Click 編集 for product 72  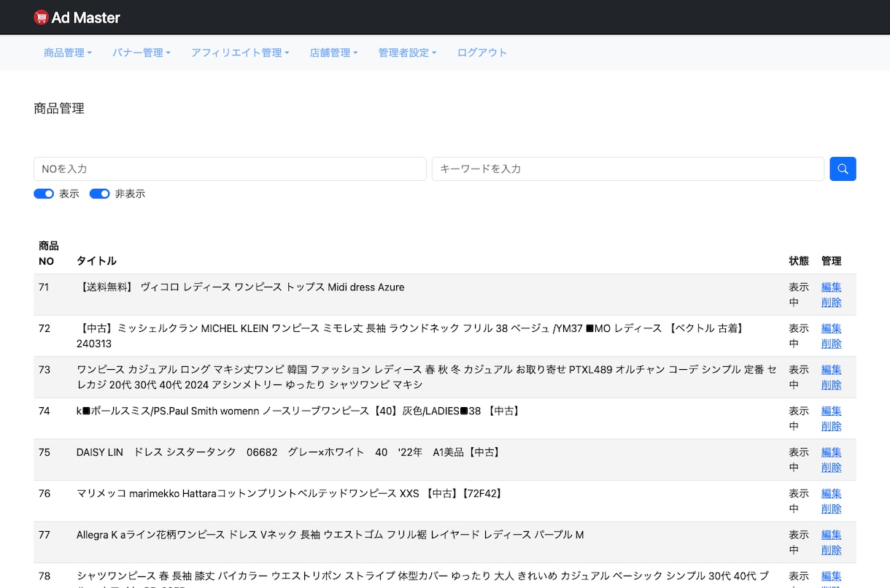(832, 328)
